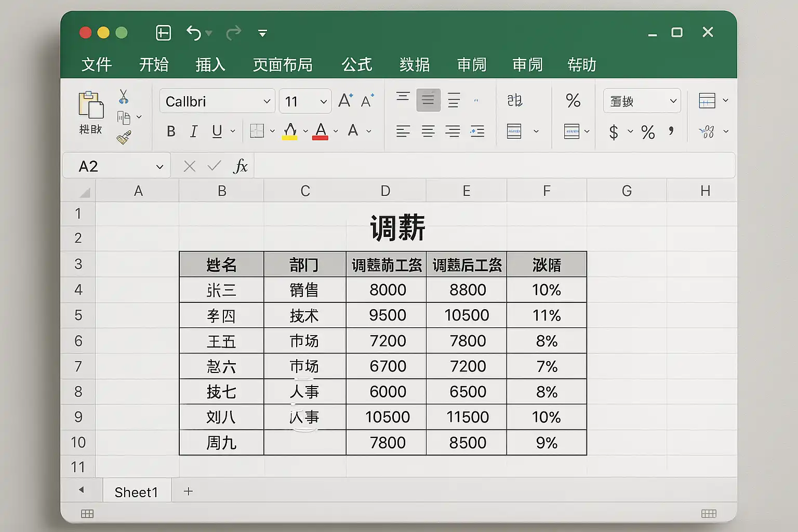Toggle Center horizontal alignment
Viewport: 798px width, 532px height.
pos(428,131)
